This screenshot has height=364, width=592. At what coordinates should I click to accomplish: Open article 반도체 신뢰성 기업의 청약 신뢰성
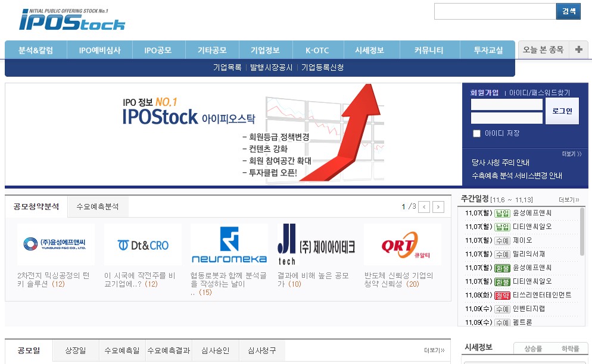(x=398, y=280)
